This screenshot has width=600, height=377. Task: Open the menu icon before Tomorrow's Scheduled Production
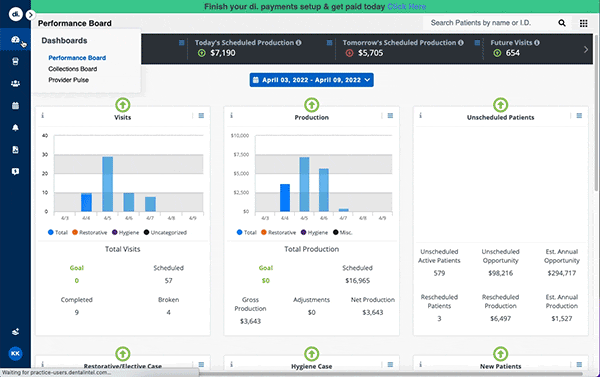tap(329, 43)
